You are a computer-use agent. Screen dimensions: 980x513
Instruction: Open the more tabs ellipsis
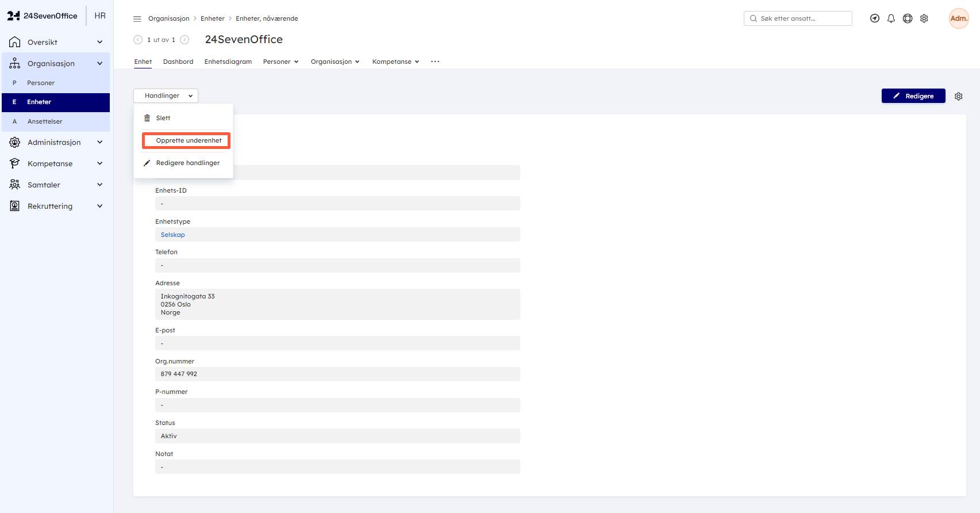point(435,62)
